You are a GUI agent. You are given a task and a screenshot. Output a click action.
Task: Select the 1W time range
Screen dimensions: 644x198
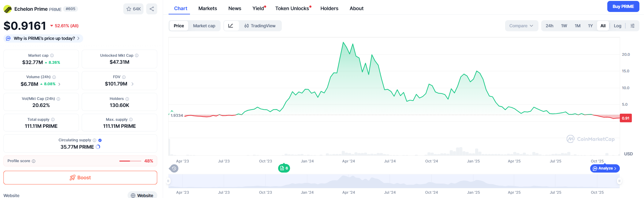(x=564, y=26)
